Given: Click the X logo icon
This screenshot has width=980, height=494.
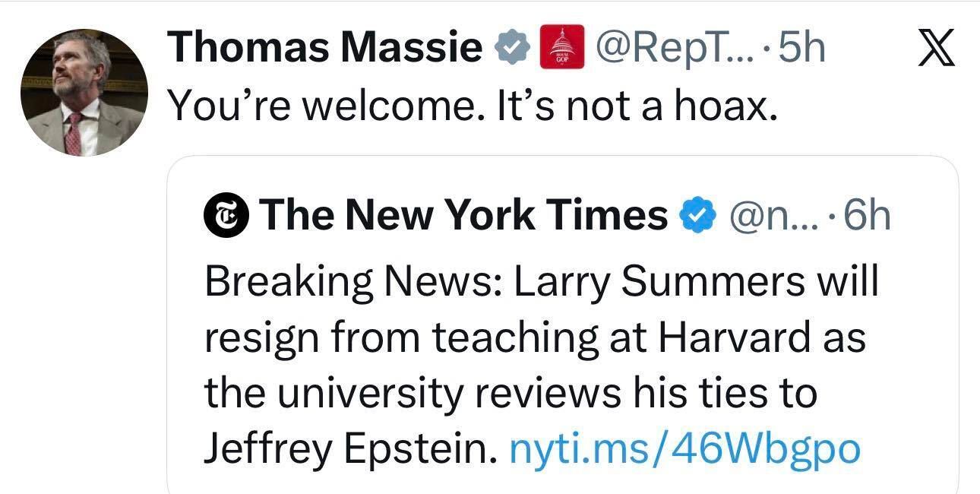Looking at the screenshot, I should tap(936, 49).
